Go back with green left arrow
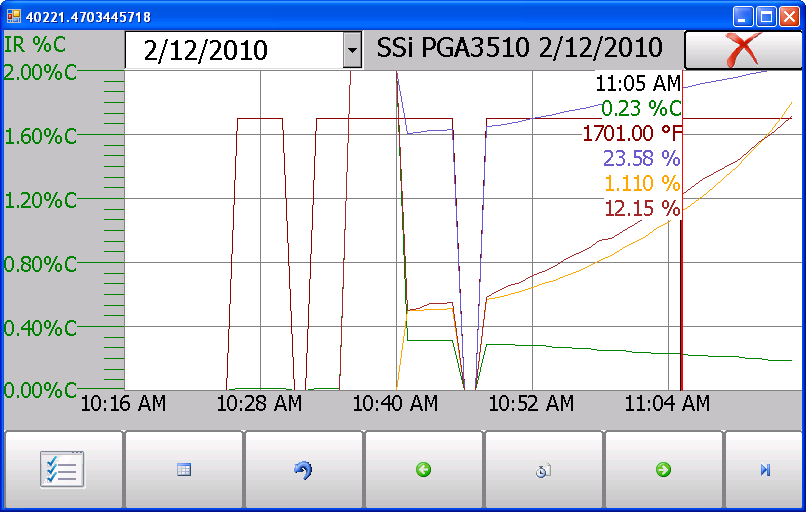The image size is (806, 512). click(424, 470)
